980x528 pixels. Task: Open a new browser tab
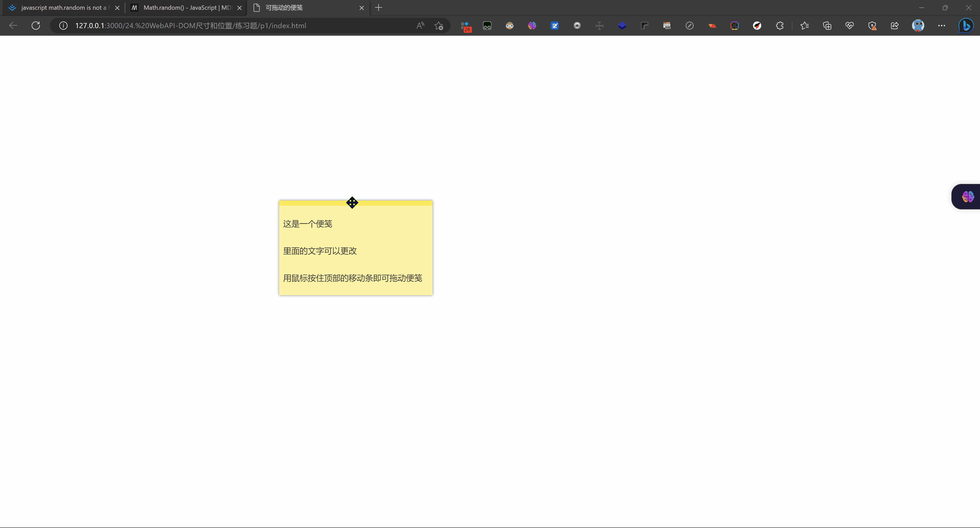378,8
